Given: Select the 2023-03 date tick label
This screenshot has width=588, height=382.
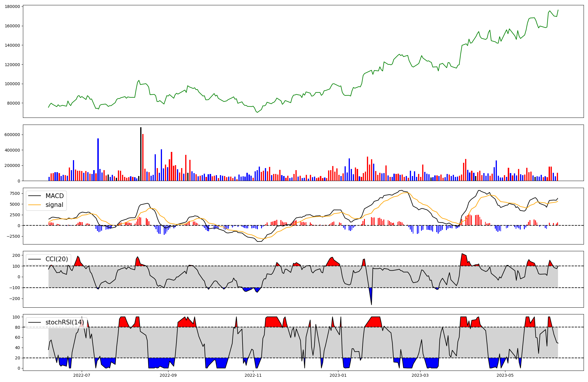Looking at the screenshot, I should coord(420,375).
